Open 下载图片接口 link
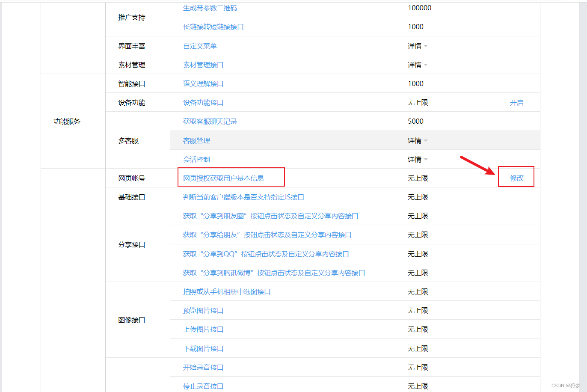The width and height of the screenshot is (587, 392). tap(203, 349)
